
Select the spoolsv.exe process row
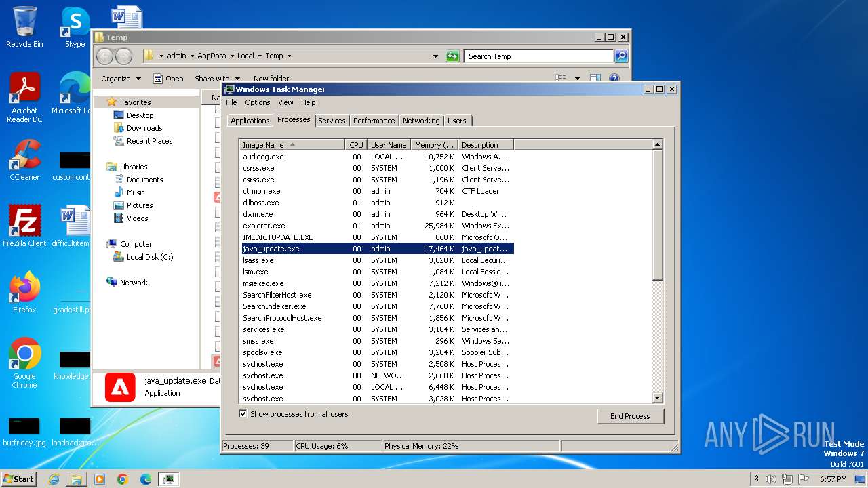pos(376,352)
